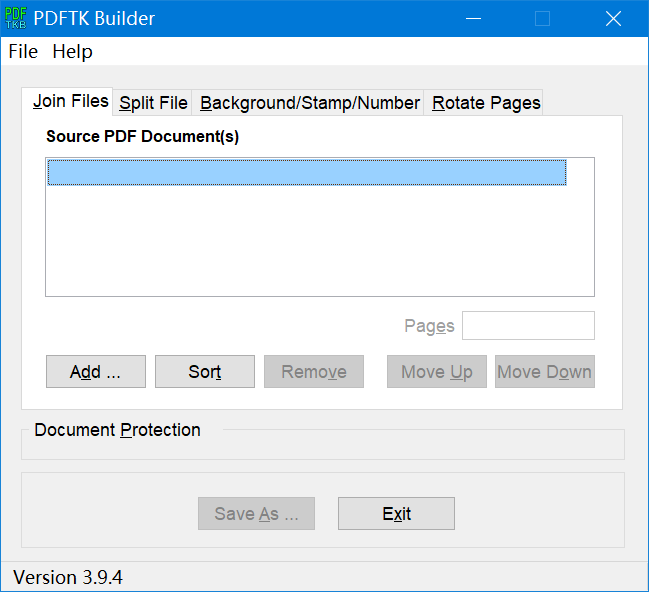Sort the source PDF documents

[205, 371]
